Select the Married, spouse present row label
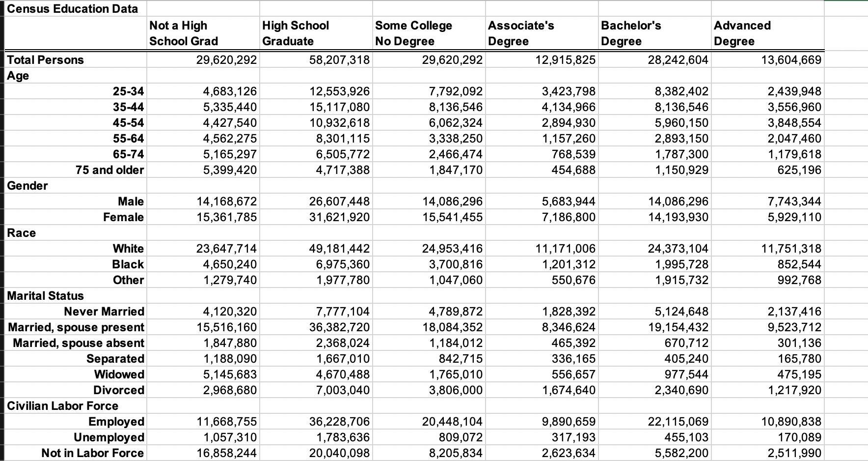Screen dimensions: 868x461 click(x=76, y=327)
